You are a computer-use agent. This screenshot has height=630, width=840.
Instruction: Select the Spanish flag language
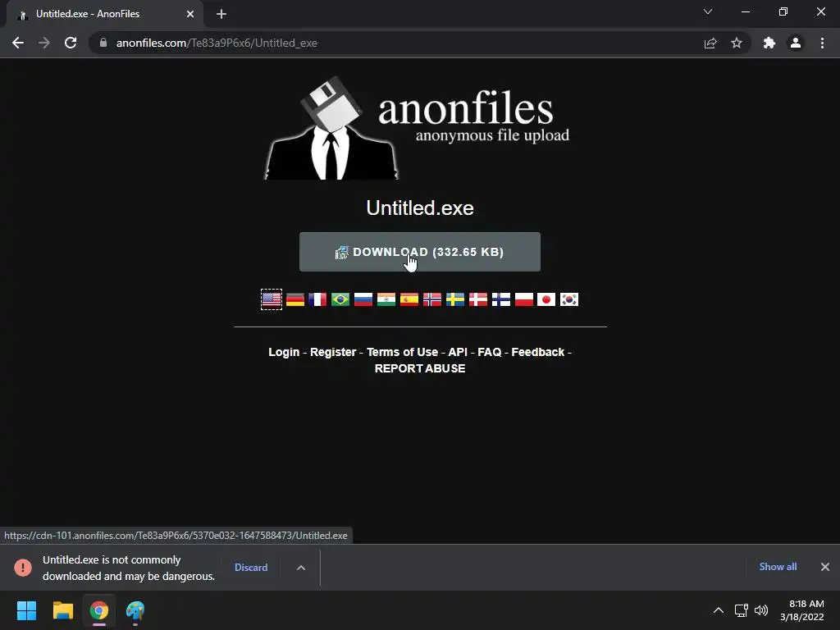click(409, 299)
